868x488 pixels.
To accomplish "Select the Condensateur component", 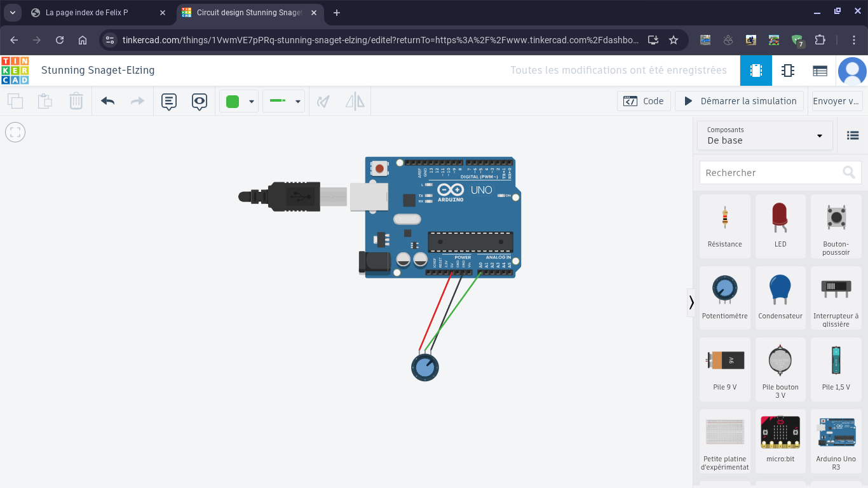I will coord(780,298).
